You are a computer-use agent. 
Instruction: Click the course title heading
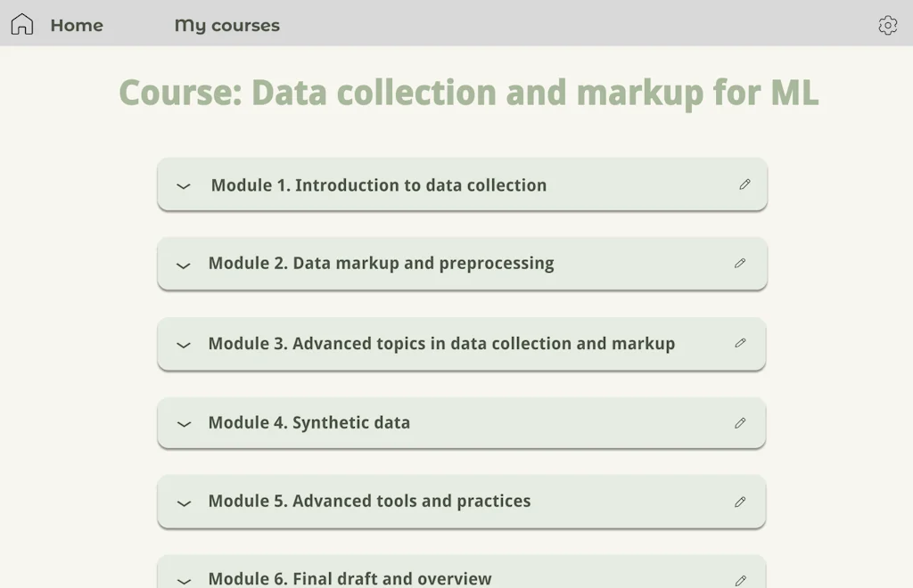tap(470, 92)
